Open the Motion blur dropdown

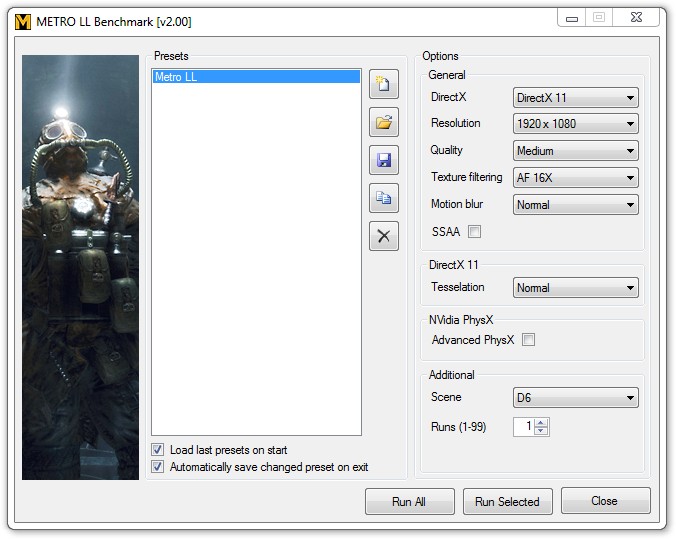click(576, 205)
